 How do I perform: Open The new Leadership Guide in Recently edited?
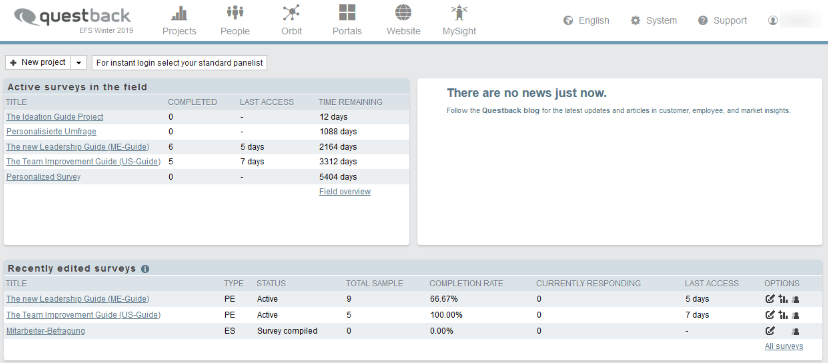point(78,299)
